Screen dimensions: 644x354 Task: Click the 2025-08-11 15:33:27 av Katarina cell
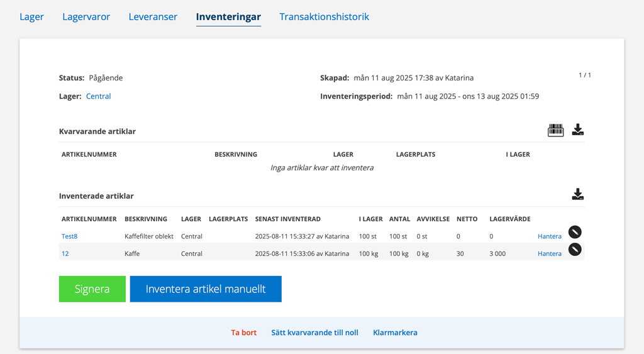coord(302,236)
